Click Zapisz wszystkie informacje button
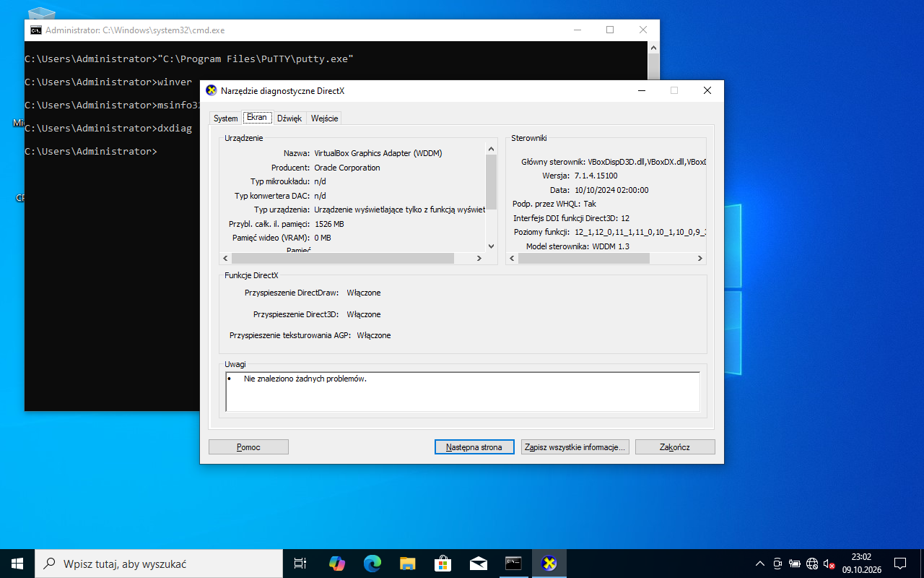This screenshot has height=578, width=924. (x=575, y=447)
